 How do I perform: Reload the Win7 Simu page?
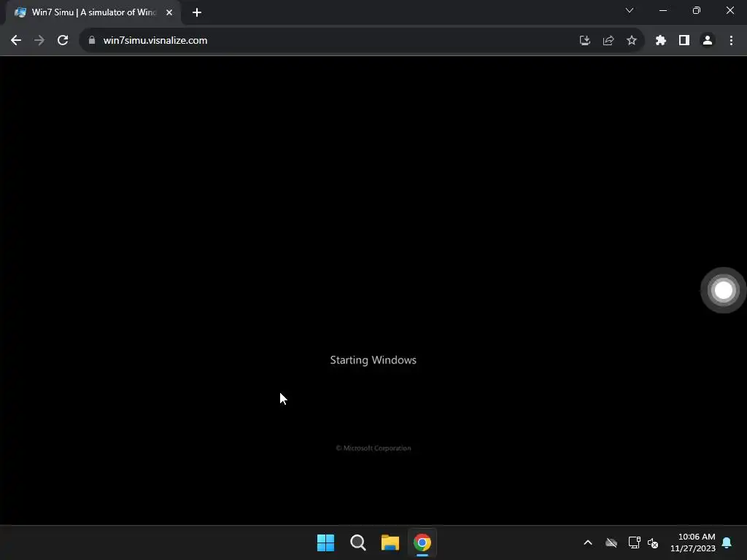pyautogui.click(x=63, y=41)
